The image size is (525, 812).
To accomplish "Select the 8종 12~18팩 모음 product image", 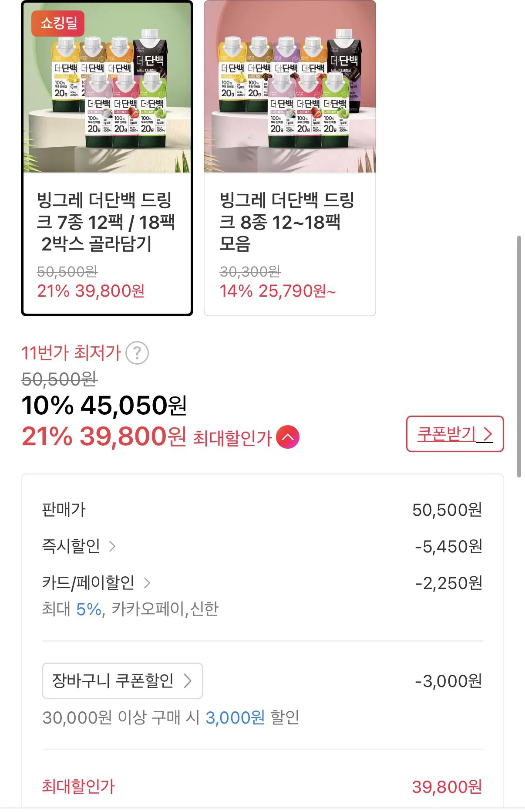I will pos(290,88).
